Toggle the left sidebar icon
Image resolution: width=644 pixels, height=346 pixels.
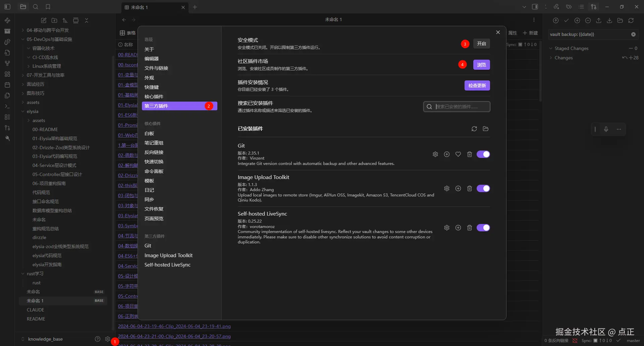(x=7, y=7)
